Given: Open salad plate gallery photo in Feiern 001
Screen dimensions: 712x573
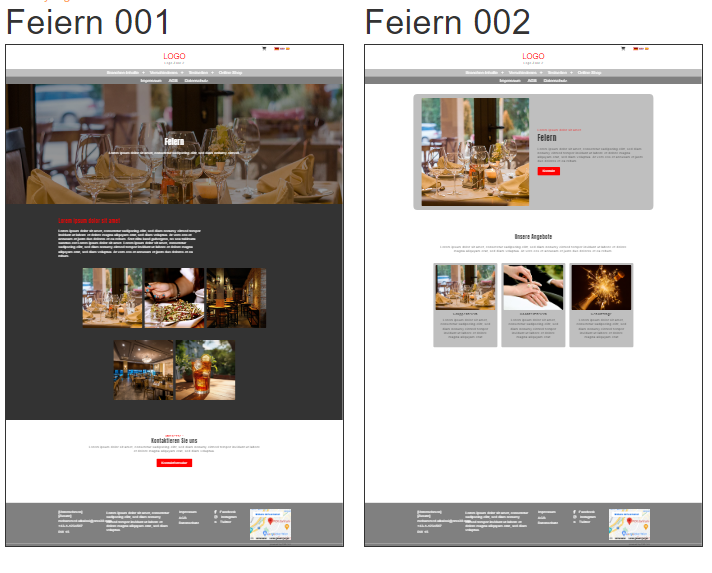Looking at the screenshot, I should (174, 298).
